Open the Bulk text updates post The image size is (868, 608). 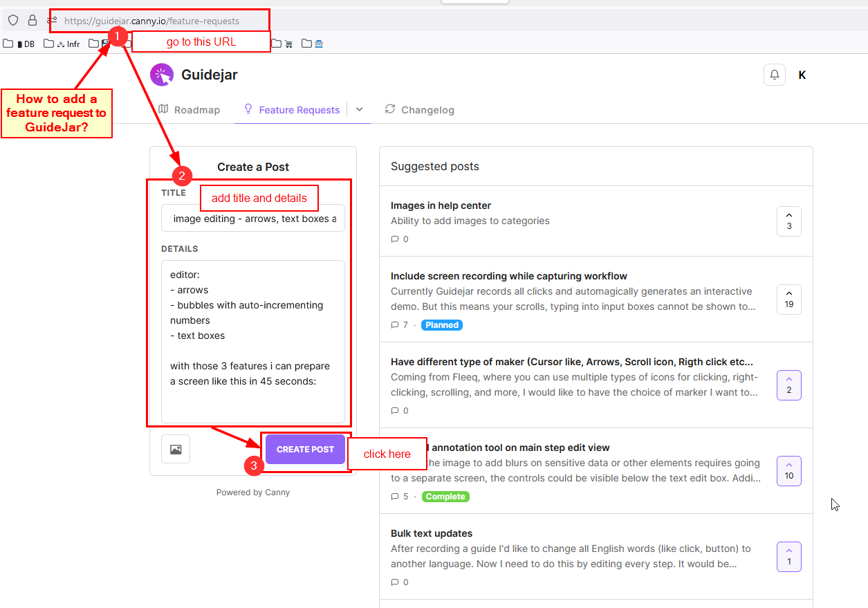click(x=432, y=533)
